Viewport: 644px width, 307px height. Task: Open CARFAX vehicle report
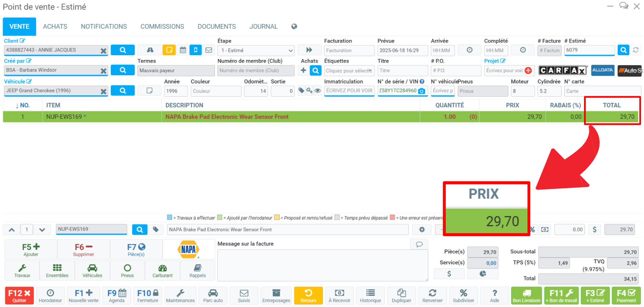click(x=563, y=70)
